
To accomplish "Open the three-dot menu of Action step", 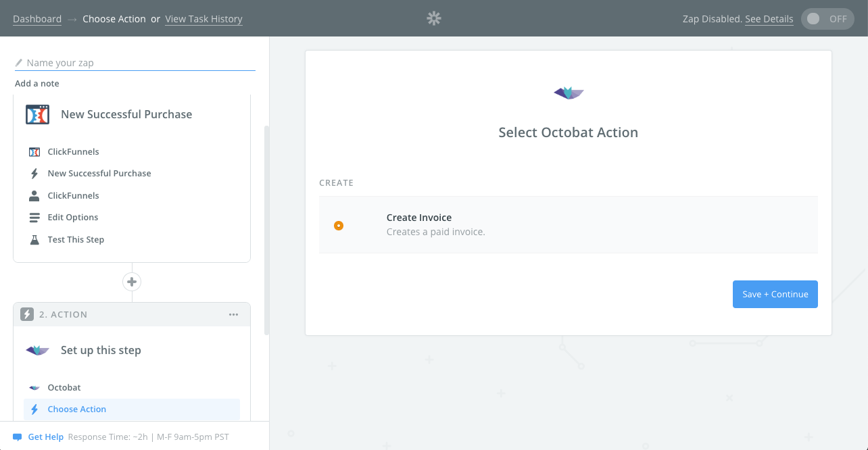I will [x=234, y=314].
